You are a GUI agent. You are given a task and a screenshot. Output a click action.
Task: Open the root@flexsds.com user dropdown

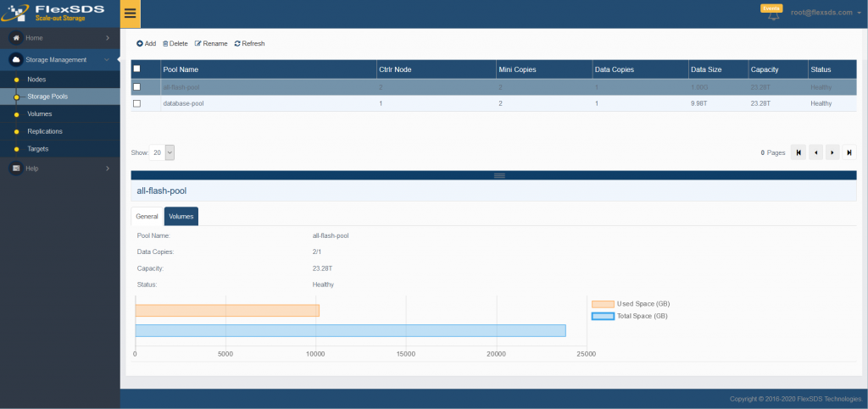[826, 12]
